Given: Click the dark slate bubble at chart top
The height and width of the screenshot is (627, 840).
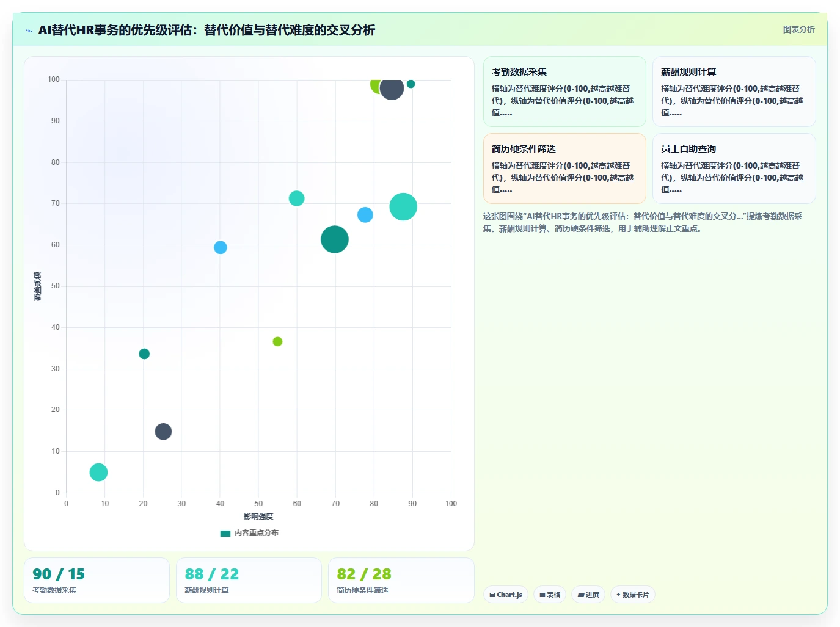Looking at the screenshot, I should pos(392,88).
